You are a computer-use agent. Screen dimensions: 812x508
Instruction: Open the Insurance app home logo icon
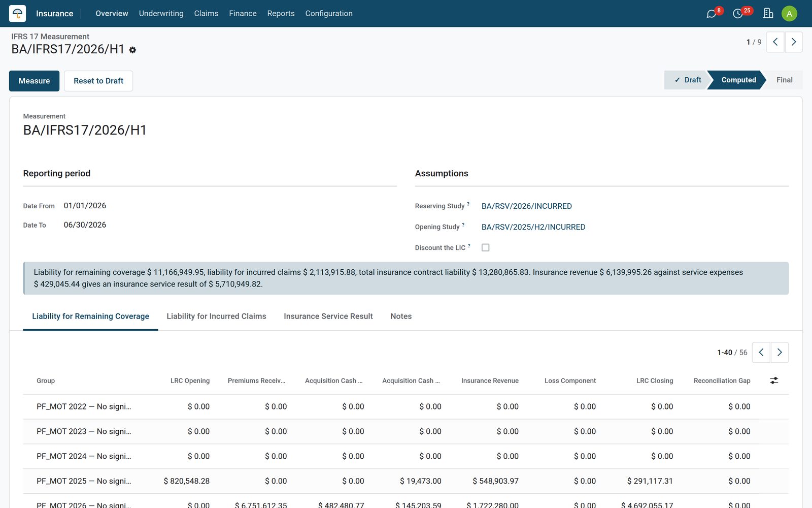coord(17,13)
